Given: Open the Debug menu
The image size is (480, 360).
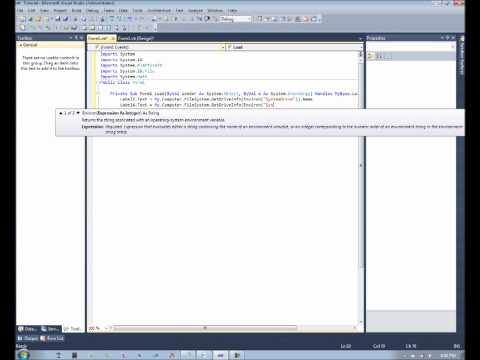Looking at the screenshot, I should [x=92, y=11].
